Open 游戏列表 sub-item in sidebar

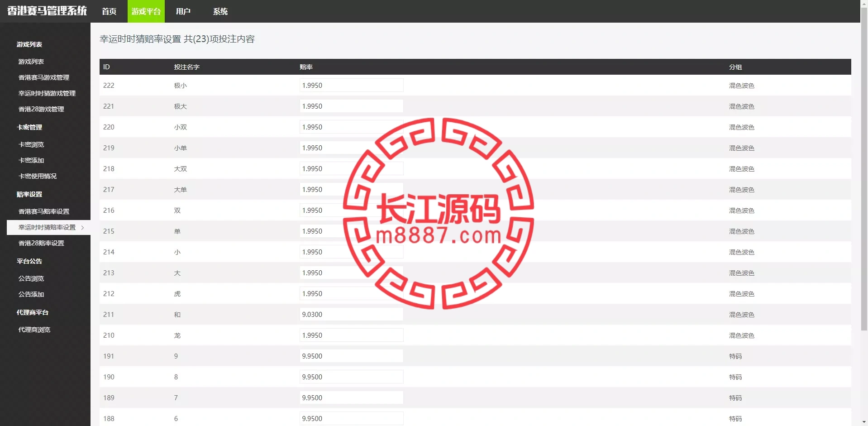31,62
